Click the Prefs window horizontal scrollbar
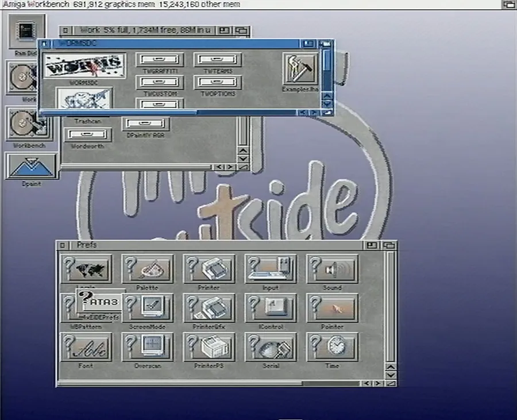The width and height of the screenshot is (517, 420). point(209,384)
